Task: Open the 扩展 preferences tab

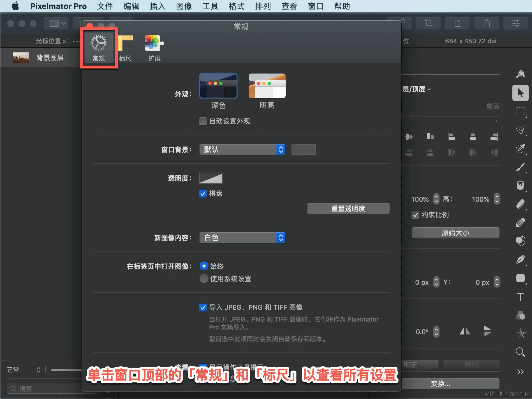Action: (154, 48)
